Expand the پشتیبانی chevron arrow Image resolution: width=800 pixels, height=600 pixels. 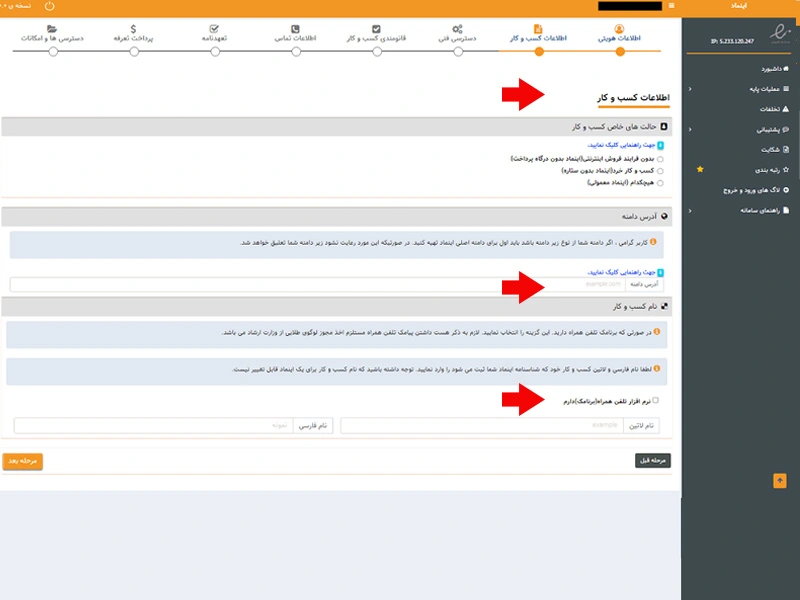pyautogui.click(x=690, y=130)
